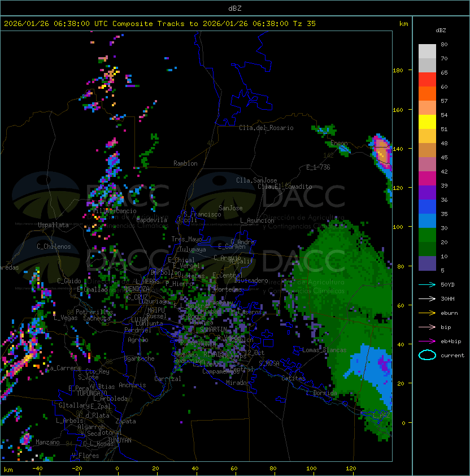This screenshot has height=476, width=470.
Task: Click the L_Asuncion map label
Action: coord(257,220)
